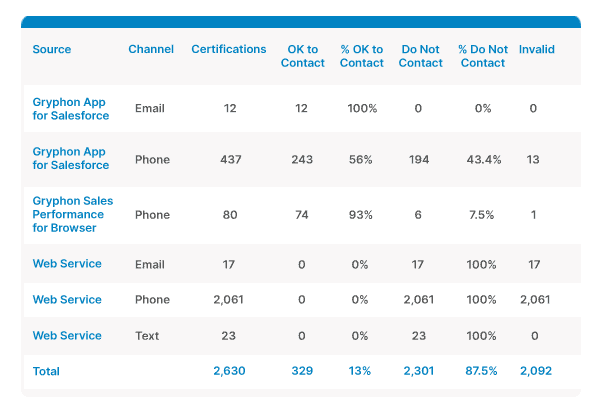This screenshot has width=600, height=400.
Task: Click the OK to Contact column header
Action: pos(303,56)
